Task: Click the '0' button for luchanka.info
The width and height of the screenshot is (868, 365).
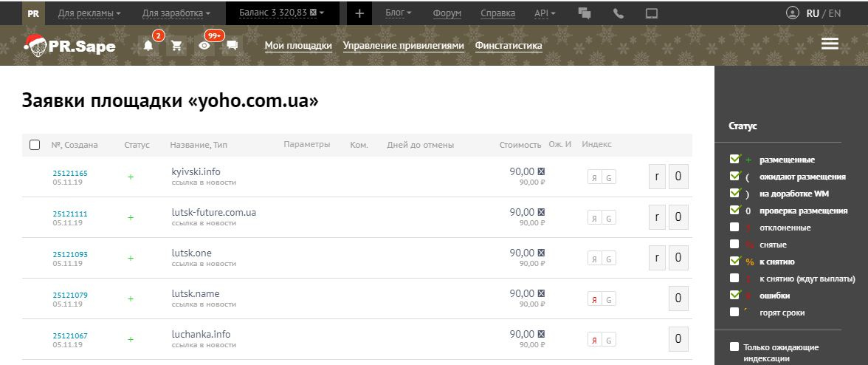Action: click(678, 339)
